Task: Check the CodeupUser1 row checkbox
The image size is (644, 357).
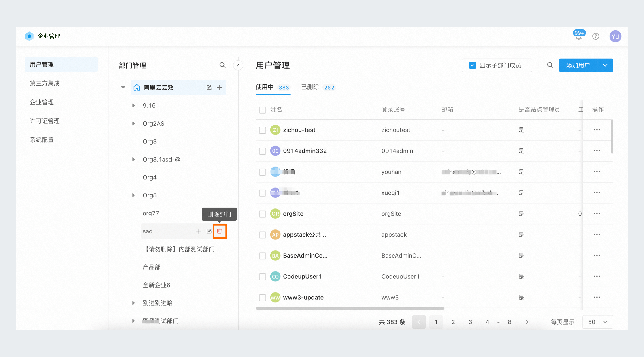Action: coord(262,277)
